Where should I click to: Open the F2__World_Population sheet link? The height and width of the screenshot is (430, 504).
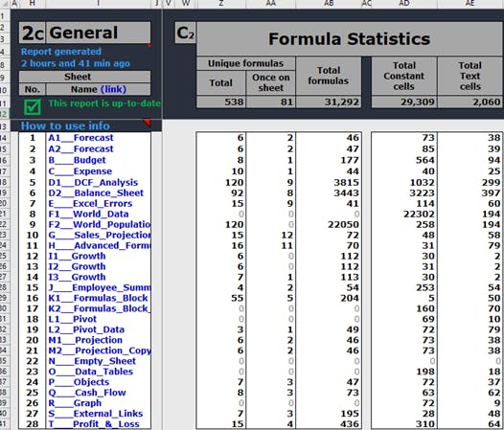pyautogui.click(x=100, y=224)
